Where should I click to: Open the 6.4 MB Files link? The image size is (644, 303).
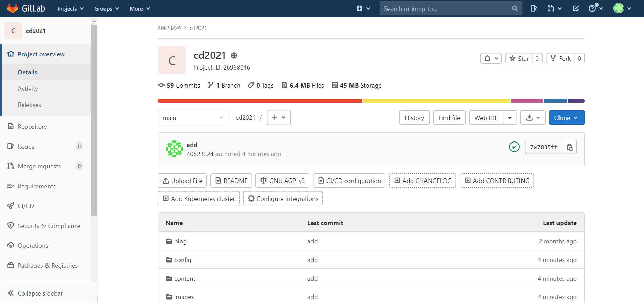pyautogui.click(x=303, y=85)
